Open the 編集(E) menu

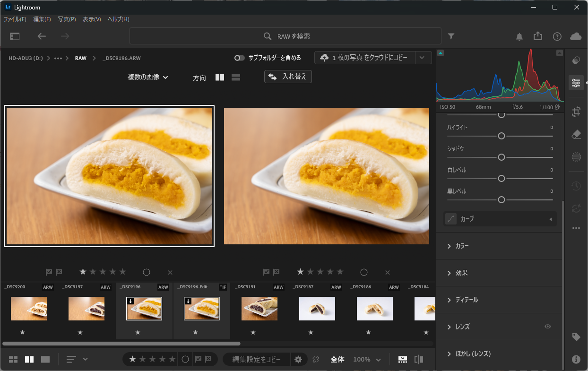(x=42, y=19)
